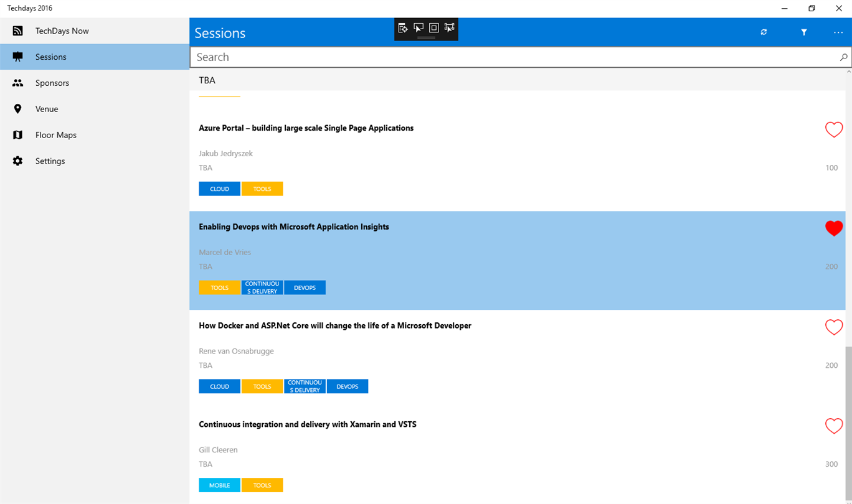
Task: Open Continuous integration with Xamarin session
Action: (308, 425)
